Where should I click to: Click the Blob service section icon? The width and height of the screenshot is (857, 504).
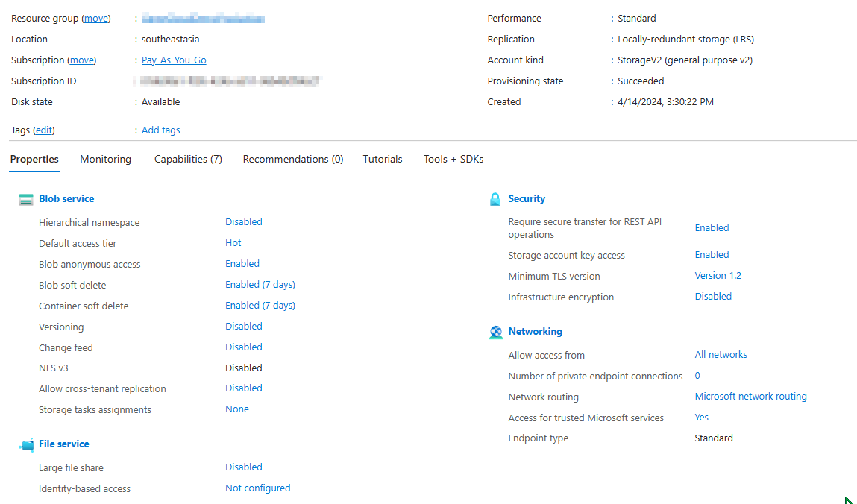point(26,198)
